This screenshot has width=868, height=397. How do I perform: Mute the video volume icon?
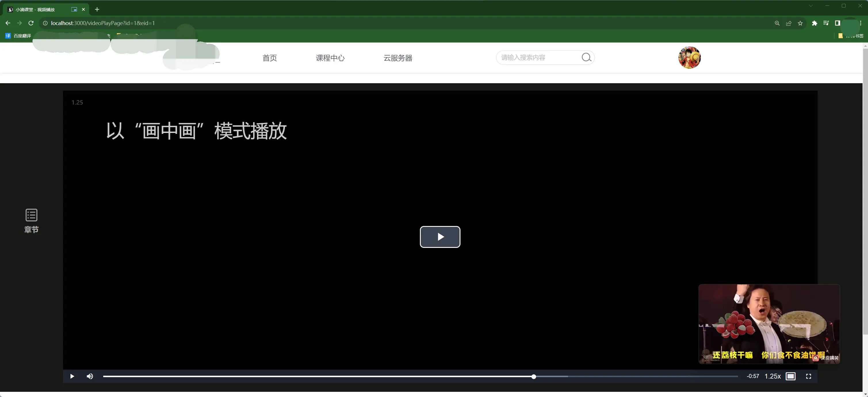click(x=90, y=376)
